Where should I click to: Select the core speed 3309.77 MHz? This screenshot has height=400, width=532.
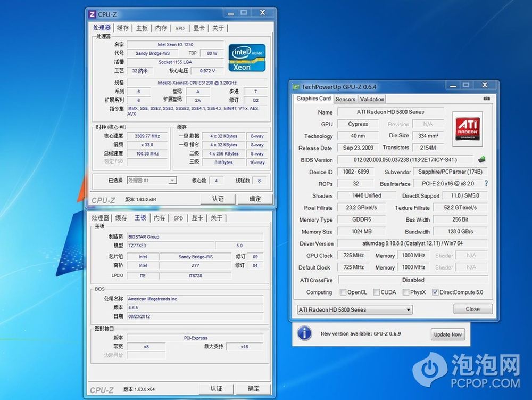(x=147, y=136)
